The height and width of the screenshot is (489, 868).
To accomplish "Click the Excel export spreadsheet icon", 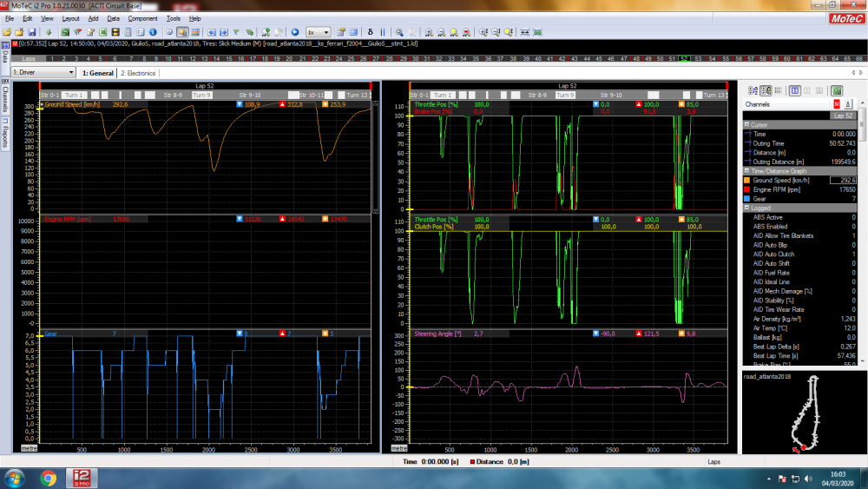I will [x=103, y=32].
